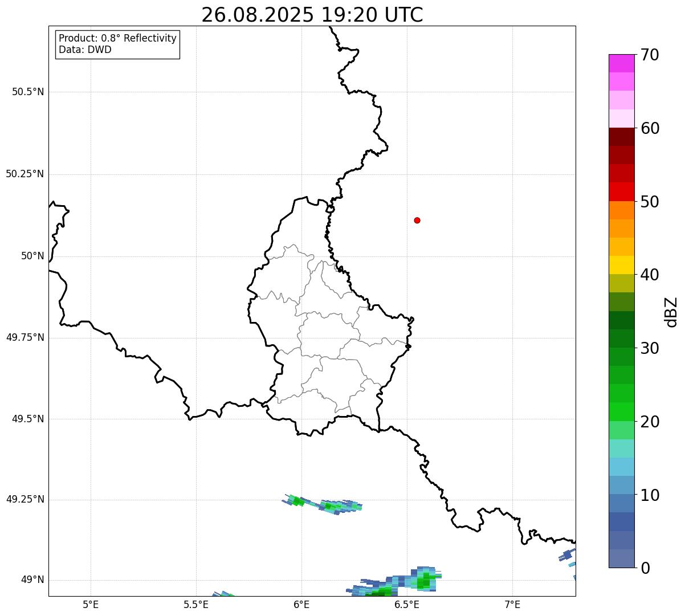Click the bright green colorbar segment above 20
The image size is (685, 616).
622,412
